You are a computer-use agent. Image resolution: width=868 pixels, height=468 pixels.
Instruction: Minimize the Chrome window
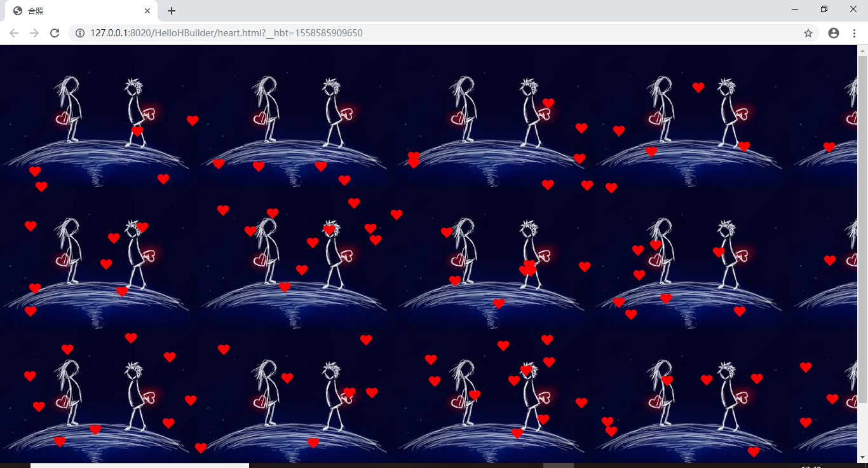click(x=795, y=10)
